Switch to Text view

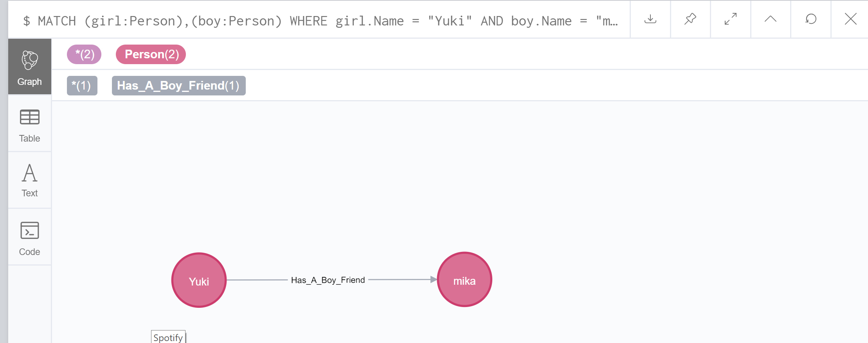pyautogui.click(x=30, y=181)
